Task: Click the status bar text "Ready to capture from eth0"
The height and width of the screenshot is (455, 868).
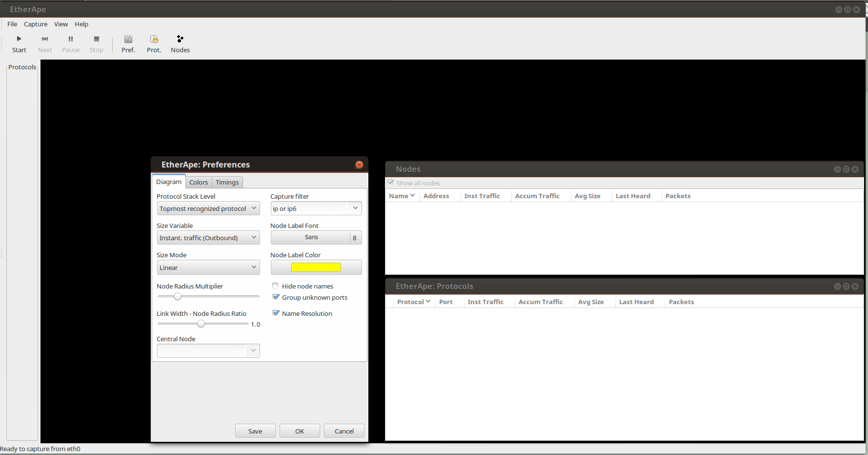Action: [40, 449]
